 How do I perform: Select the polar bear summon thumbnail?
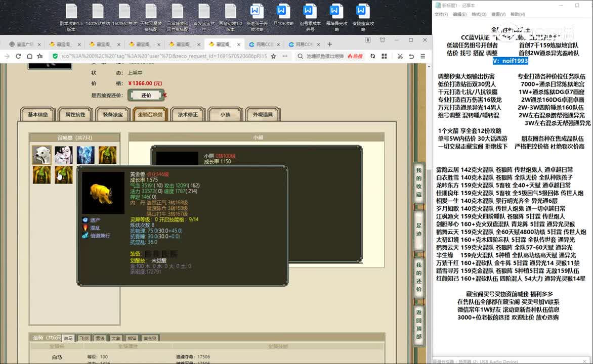point(41,155)
